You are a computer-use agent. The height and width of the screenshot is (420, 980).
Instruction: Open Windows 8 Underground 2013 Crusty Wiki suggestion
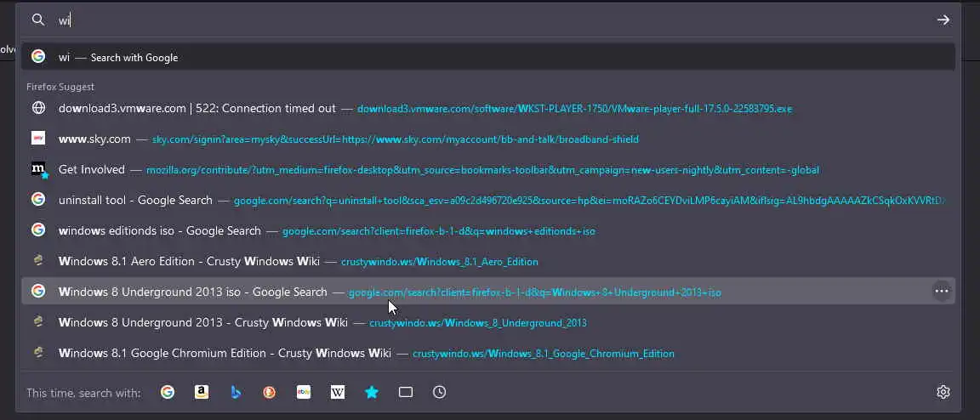[x=488, y=322]
